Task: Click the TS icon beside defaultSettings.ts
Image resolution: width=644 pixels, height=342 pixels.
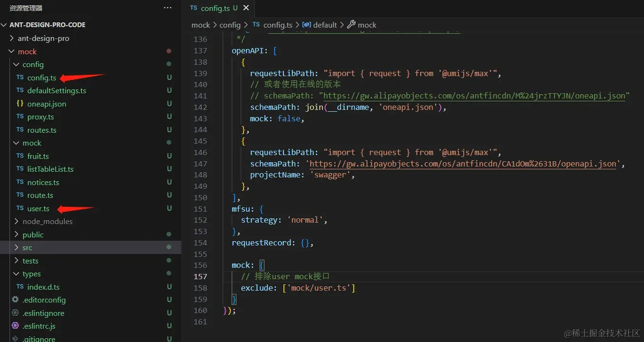Action: coord(20,90)
